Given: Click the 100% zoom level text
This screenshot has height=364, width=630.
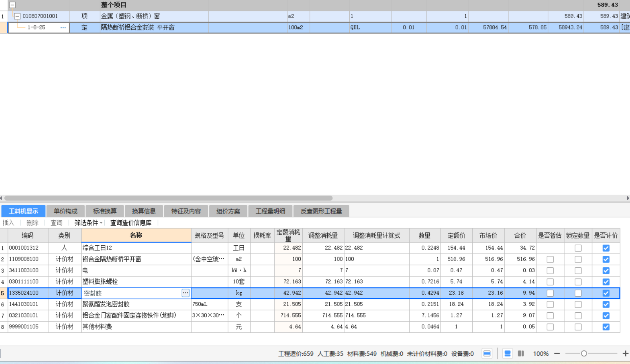Looking at the screenshot, I should [x=541, y=353].
